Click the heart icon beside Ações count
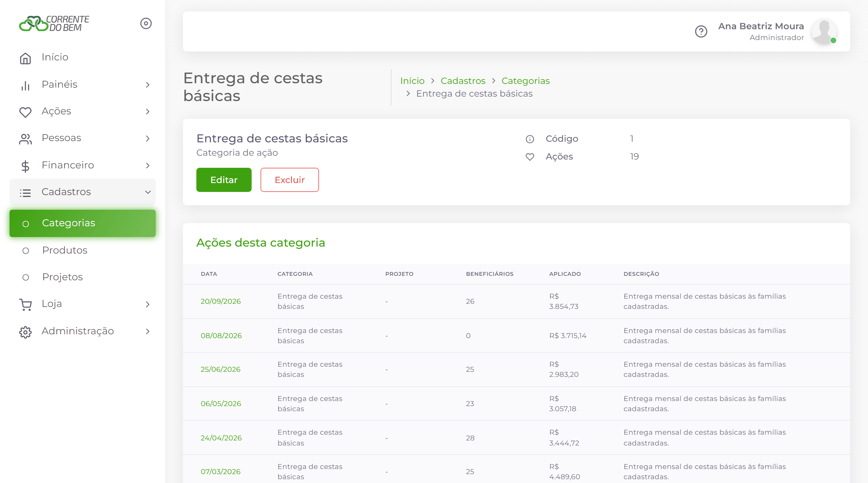 coord(530,157)
